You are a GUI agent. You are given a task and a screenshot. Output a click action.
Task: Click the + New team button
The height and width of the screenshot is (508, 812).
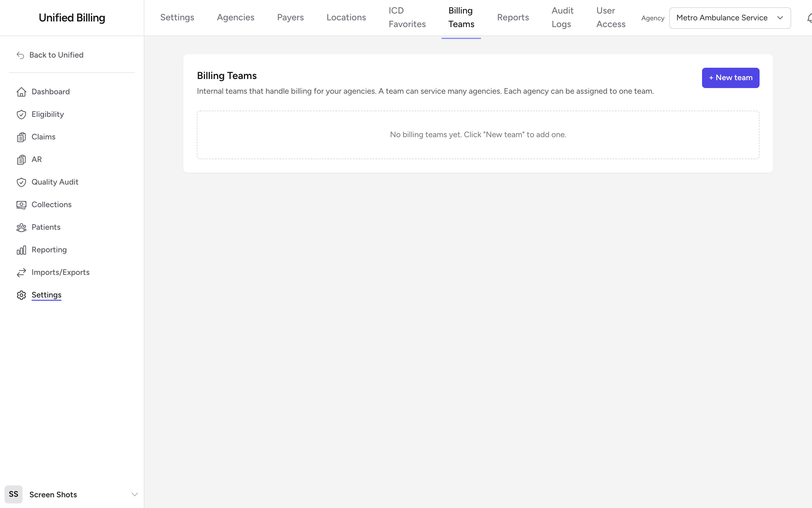pos(731,78)
